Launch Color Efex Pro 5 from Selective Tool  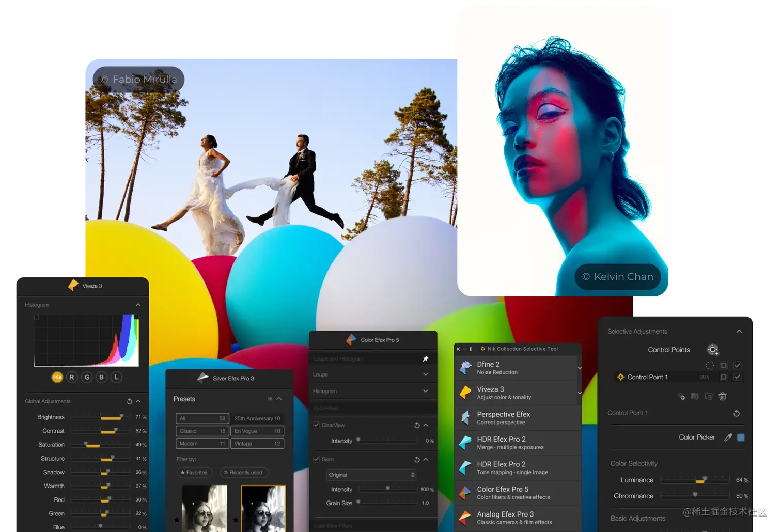(x=518, y=493)
